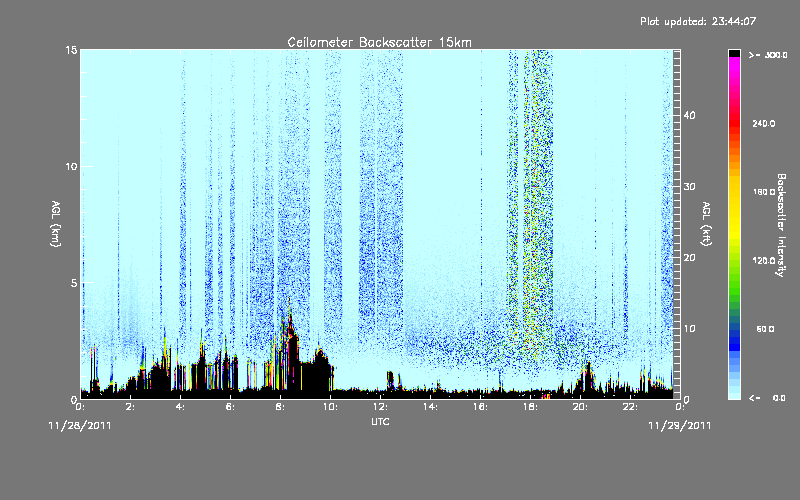
Task: Click the black top segment of the colorbar
Action: click(734, 53)
